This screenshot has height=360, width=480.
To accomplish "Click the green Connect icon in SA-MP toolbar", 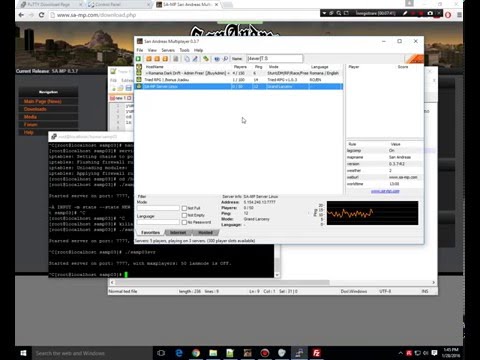I will (138, 59).
